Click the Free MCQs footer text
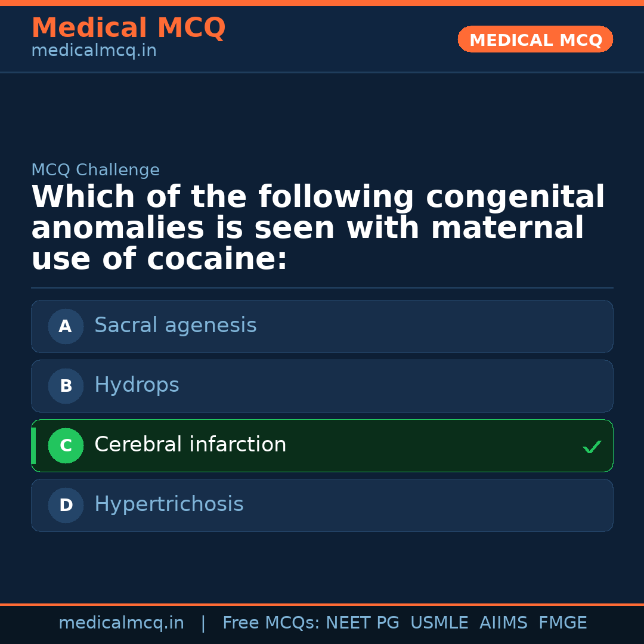Viewport: 644px width, 644px height. coord(271,623)
